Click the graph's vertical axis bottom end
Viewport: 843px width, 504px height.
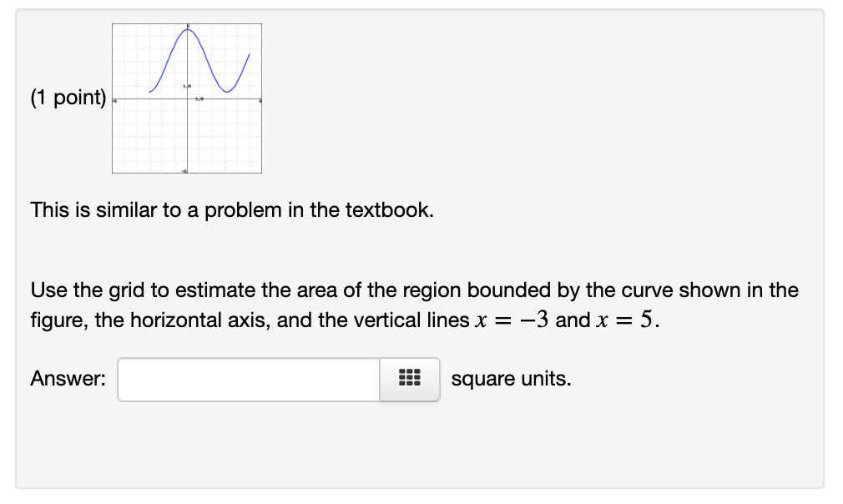point(187,170)
